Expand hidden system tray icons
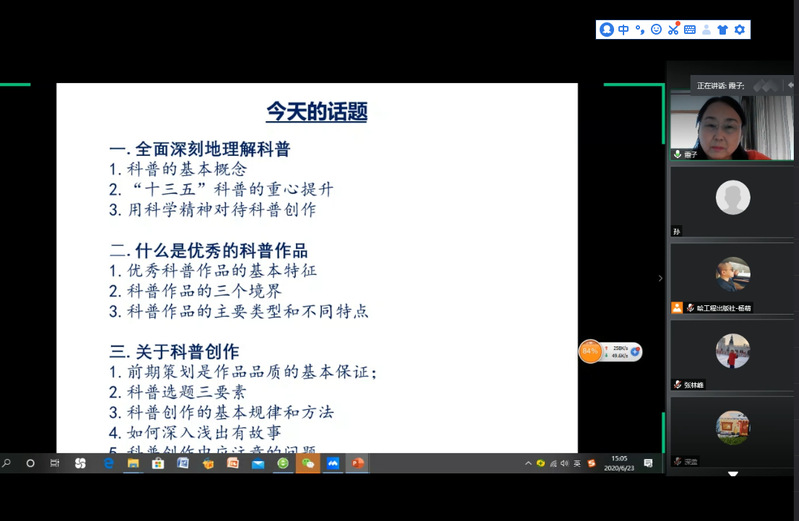 tap(528, 464)
